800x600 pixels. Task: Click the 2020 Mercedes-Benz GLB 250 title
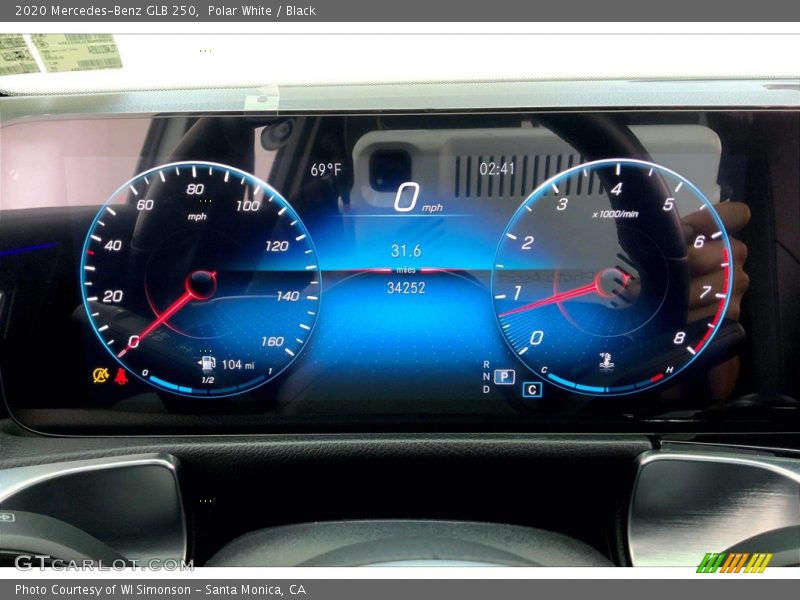coord(107,11)
